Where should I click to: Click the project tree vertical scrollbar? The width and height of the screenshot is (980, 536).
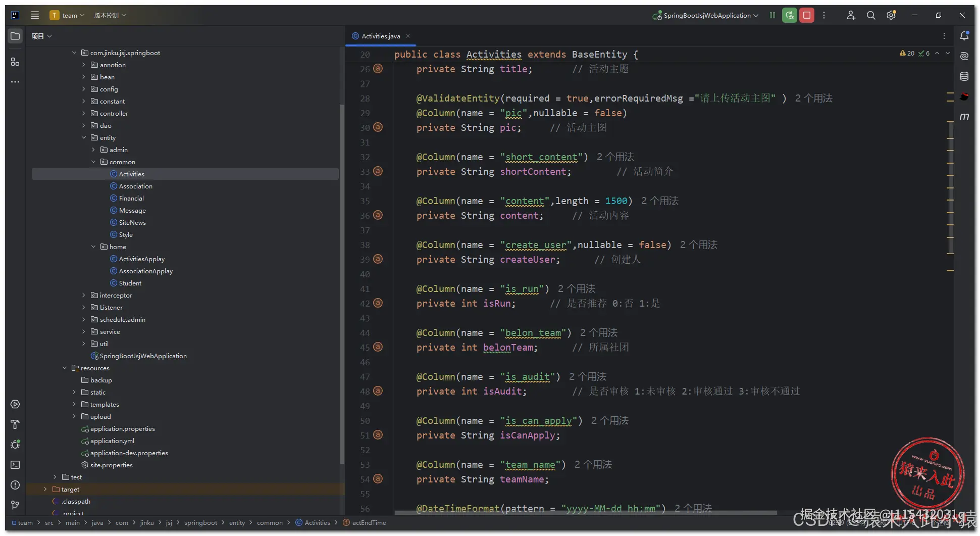342,283
